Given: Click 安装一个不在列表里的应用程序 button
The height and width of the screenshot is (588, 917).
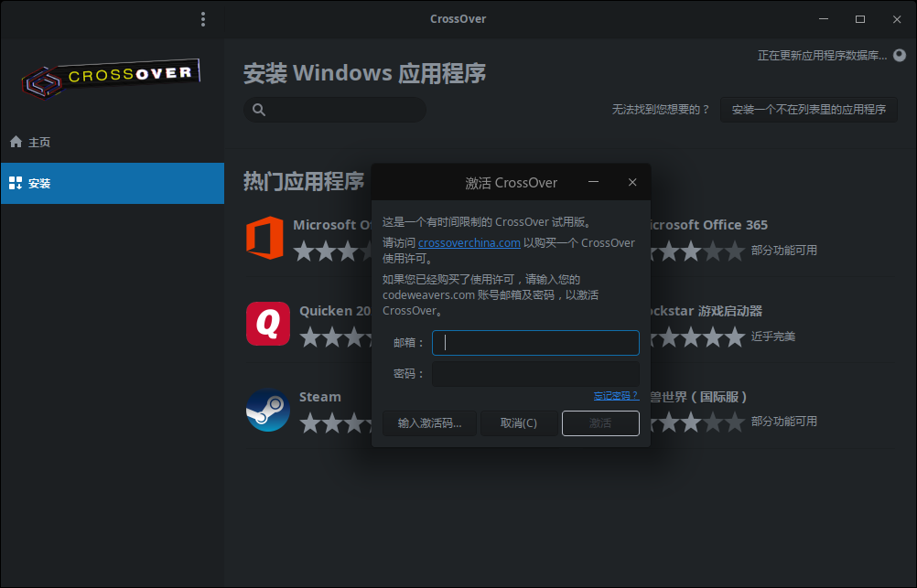Looking at the screenshot, I should point(808,110).
